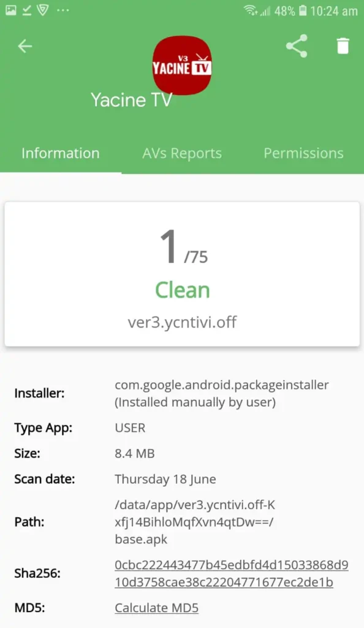Viewport: 364px width, 628px height.
Task: Tap the trash delete icon
Action: 343,45
